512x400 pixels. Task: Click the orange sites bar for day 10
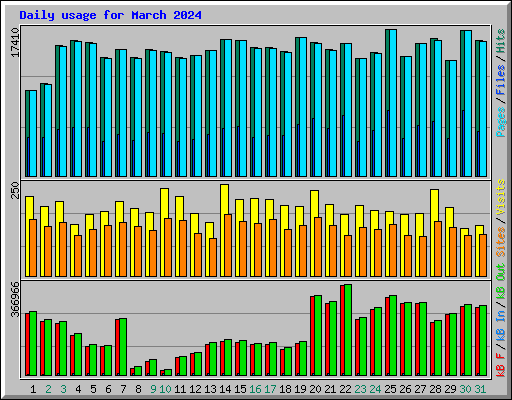[x=168, y=247]
